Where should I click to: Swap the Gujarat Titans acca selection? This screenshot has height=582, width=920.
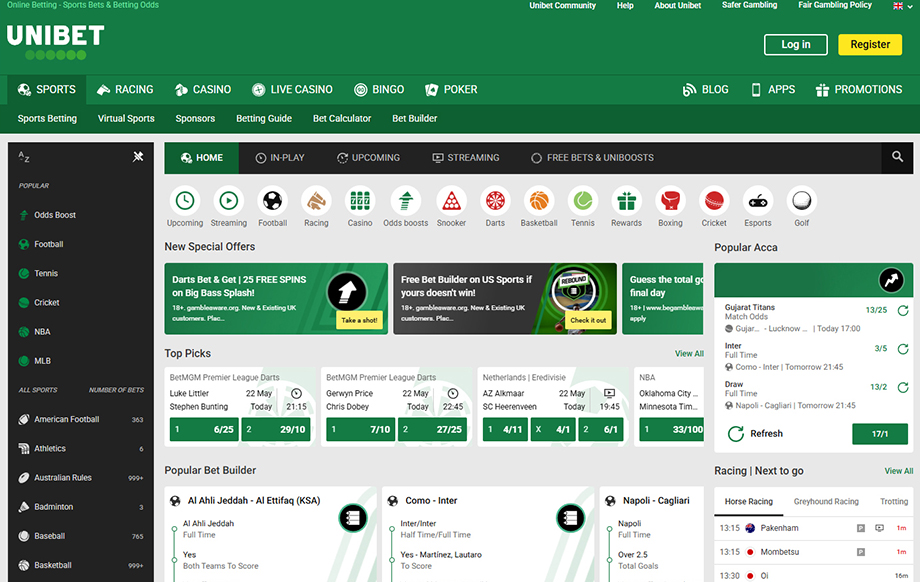(903, 310)
